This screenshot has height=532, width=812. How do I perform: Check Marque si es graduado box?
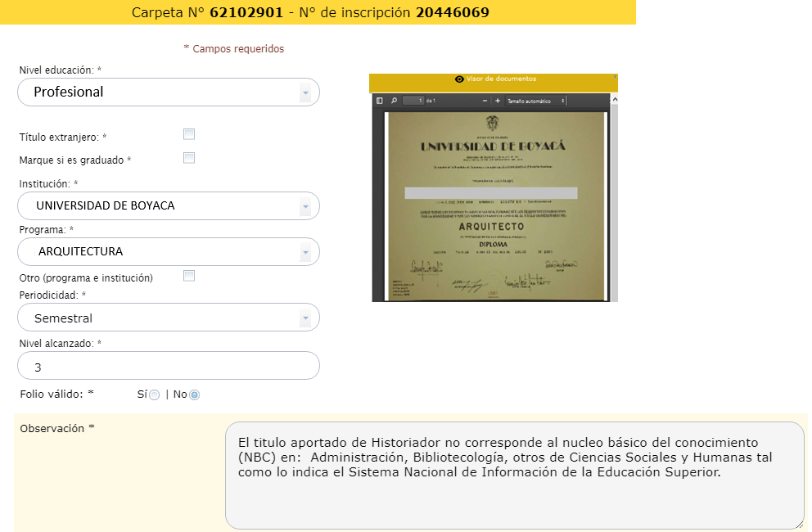tap(189, 158)
